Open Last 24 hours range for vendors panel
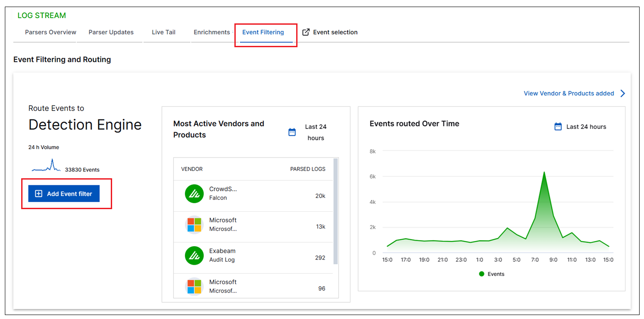This screenshot has width=644, height=319. point(316,132)
